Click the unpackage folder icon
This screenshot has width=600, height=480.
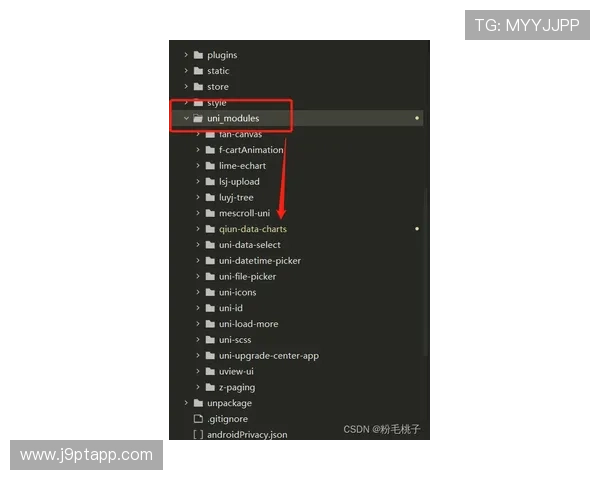pos(198,403)
